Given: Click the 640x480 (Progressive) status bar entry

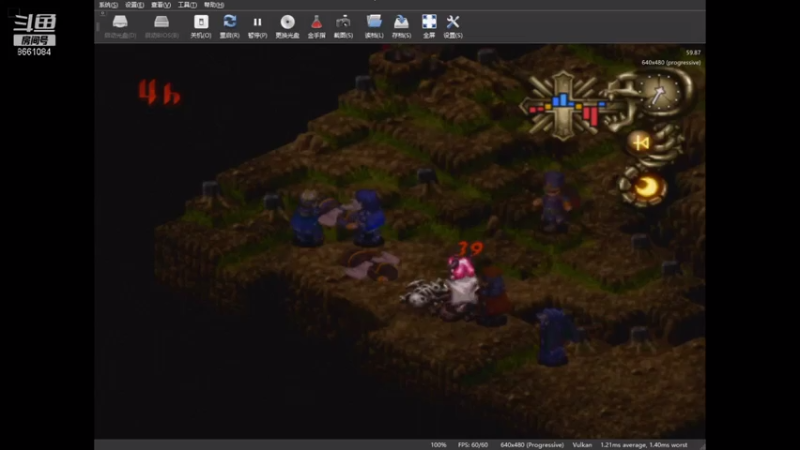Looking at the screenshot, I should pyautogui.click(x=532, y=445).
